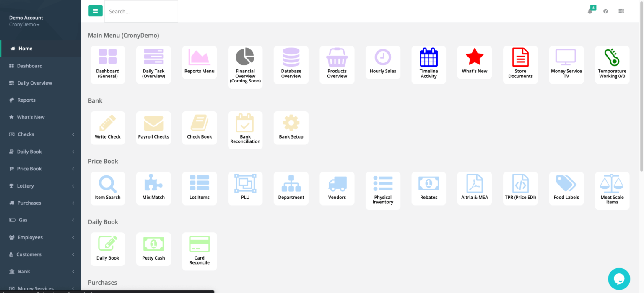644x293 pixels.
Task: Open the Write Check tool
Action: [x=108, y=127]
